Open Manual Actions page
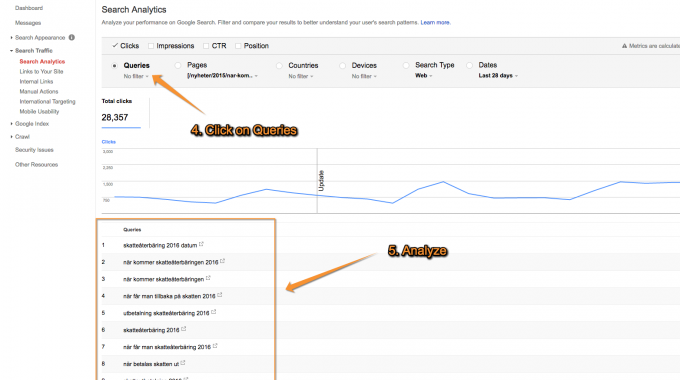Screen dimensions: 680x380 click(39, 92)
